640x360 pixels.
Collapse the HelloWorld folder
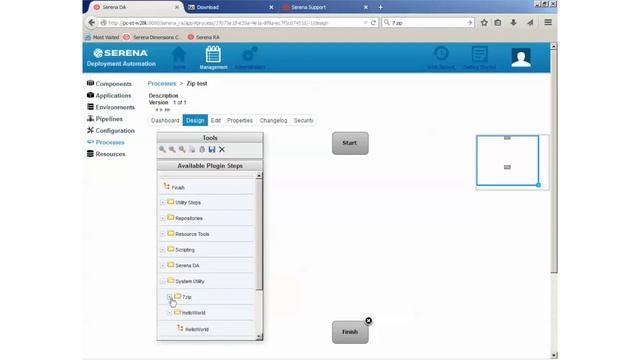click(169, 313)
